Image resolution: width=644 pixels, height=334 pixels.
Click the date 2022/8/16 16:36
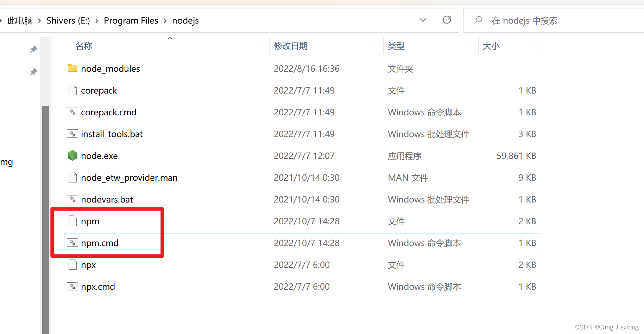coord(307,69)
